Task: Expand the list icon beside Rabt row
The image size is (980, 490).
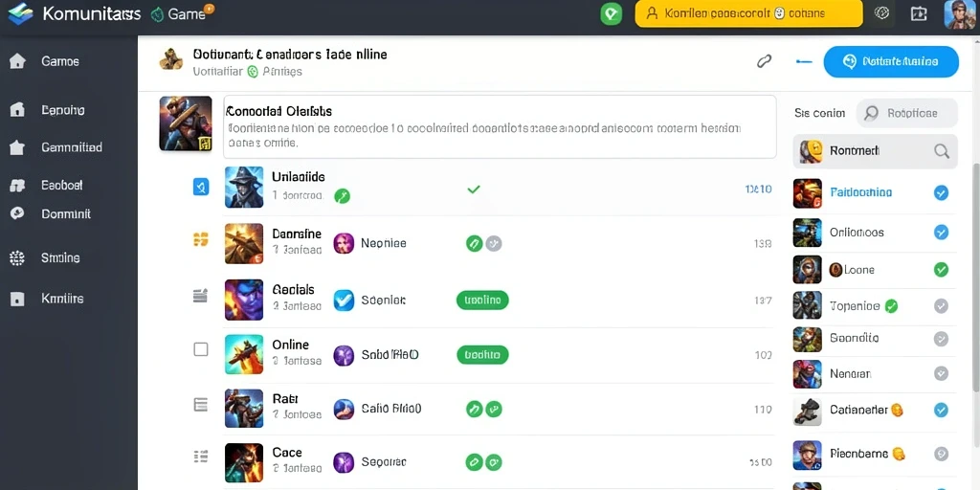Action: (x=201, y=405)
